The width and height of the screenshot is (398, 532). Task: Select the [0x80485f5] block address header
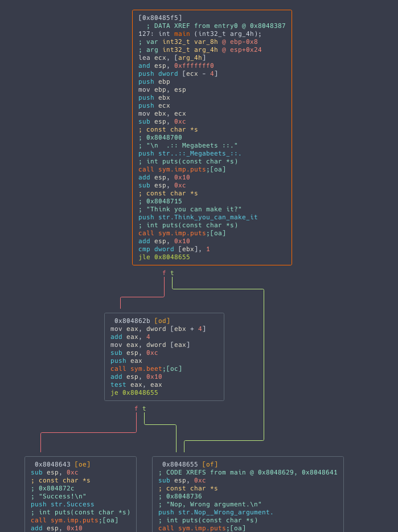tap(160, 18)
